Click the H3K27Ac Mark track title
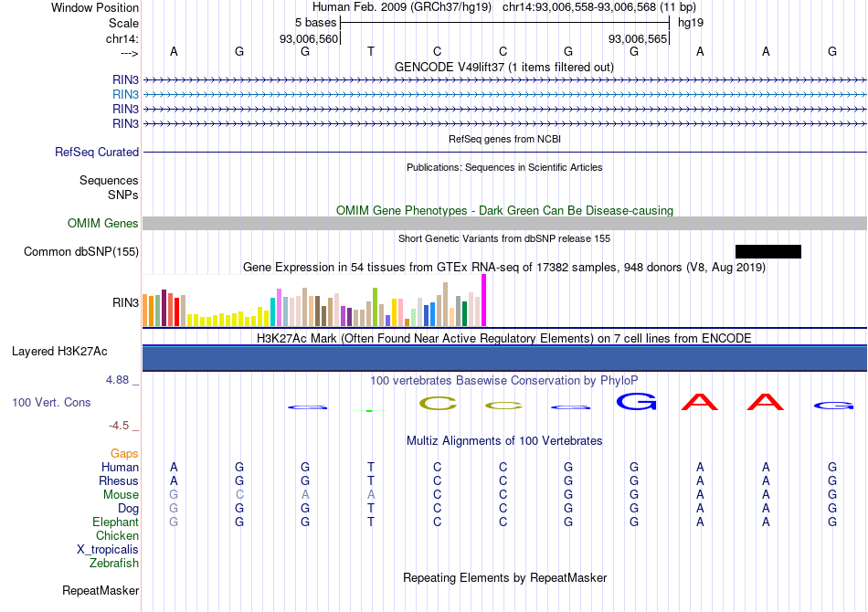The height and width of the screenshot is (612, 868). pos(504,339)
